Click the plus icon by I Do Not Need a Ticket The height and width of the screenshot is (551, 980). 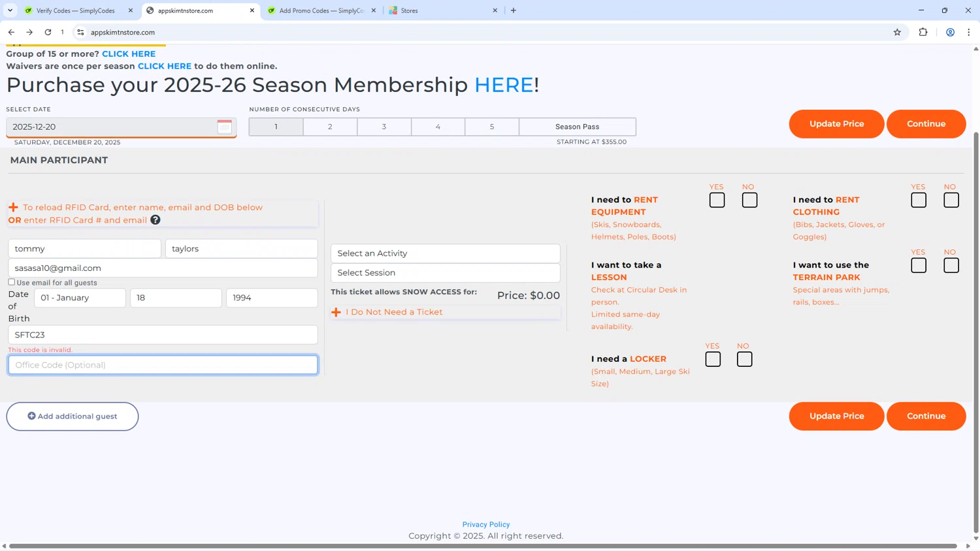tap(336, 312)
